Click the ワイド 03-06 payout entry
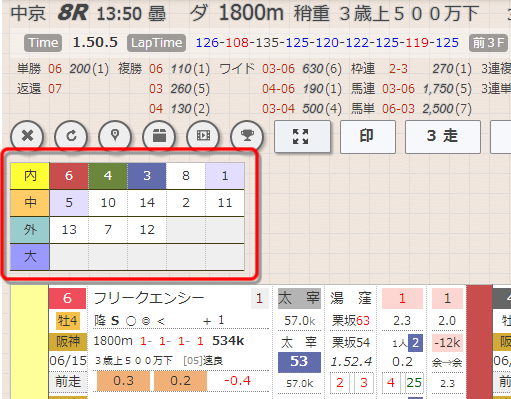This screenshot has width=511, height=399. (281, 69)
